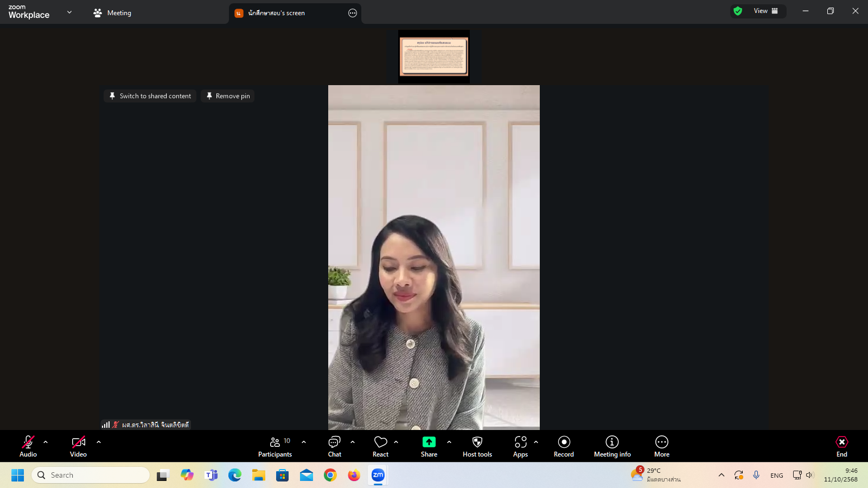
Task: Click Switch to shared content
Action: click(150, 96)
